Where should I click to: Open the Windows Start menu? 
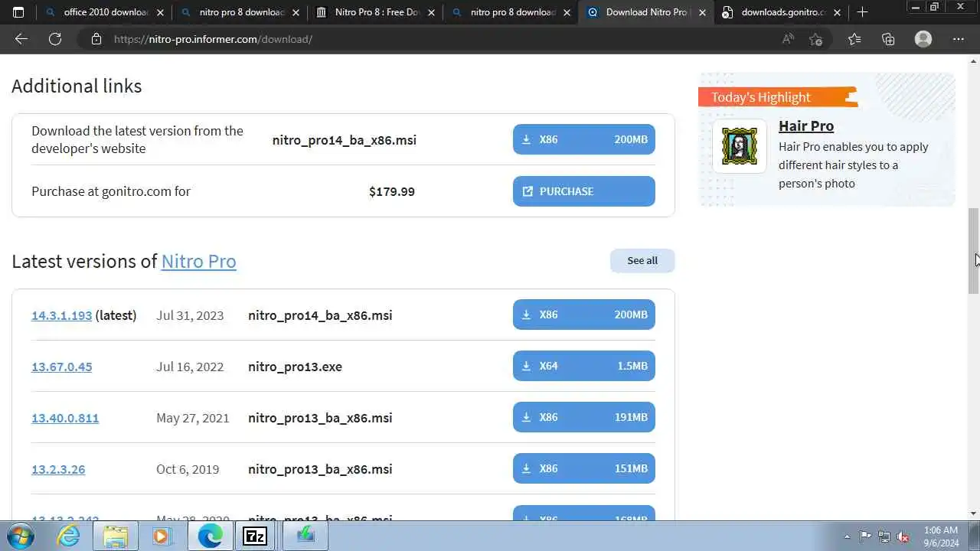point(21,536)
